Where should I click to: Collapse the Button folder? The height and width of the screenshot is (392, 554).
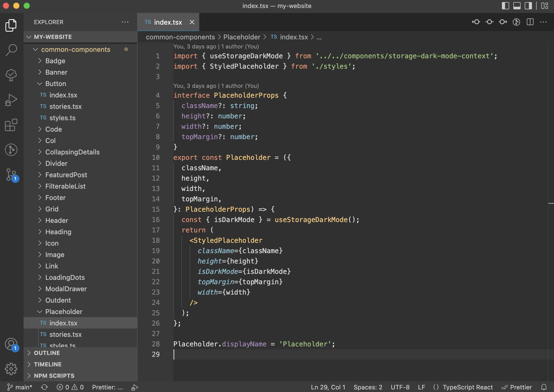click(55, 84)
